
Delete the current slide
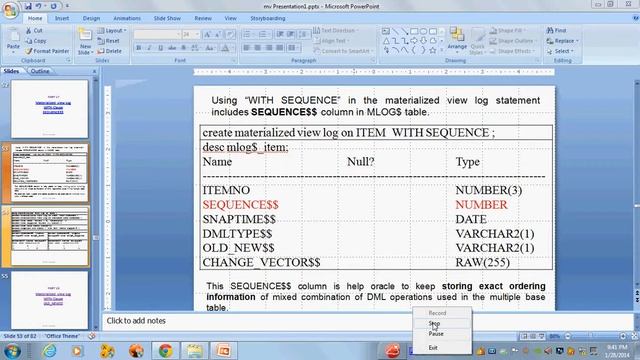point(109,51)
